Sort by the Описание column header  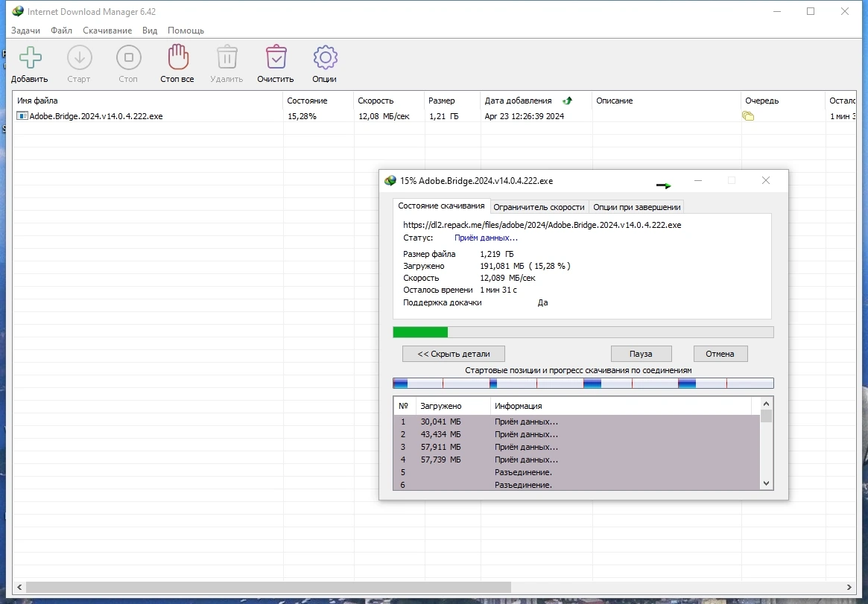click(x=667, y=101)
